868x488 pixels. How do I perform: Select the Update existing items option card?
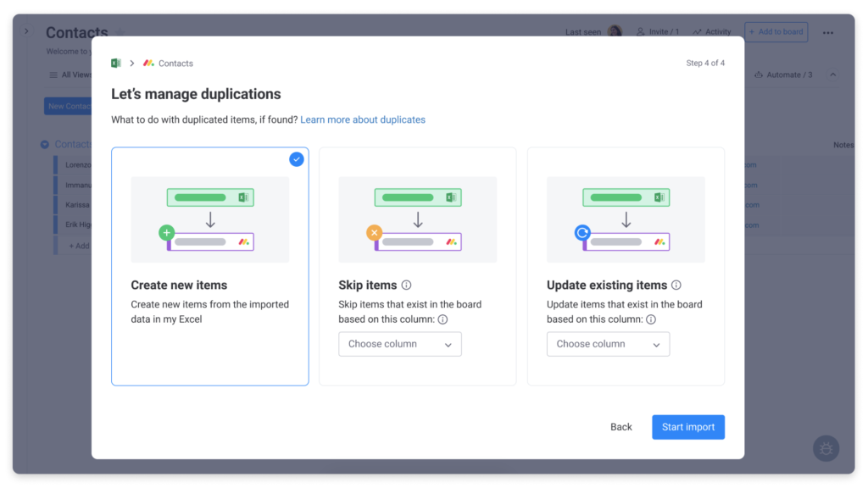point(626,266)
